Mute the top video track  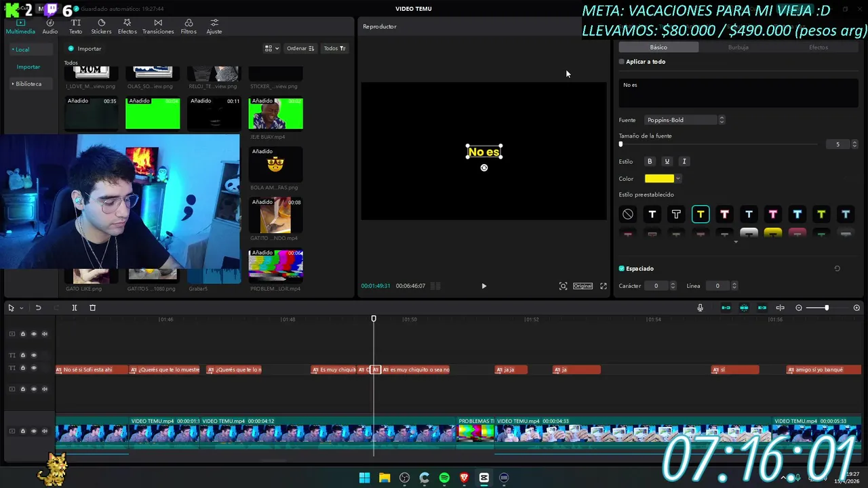[45, 334]
